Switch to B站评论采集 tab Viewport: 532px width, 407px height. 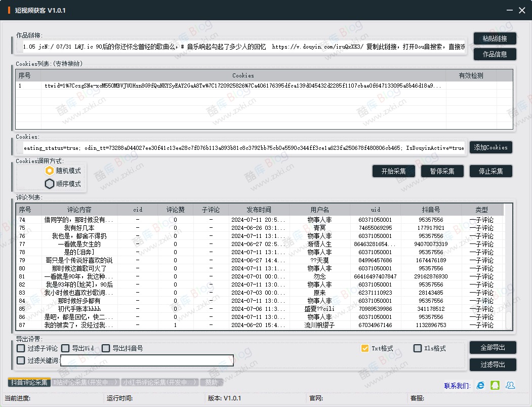coord(85,383)
